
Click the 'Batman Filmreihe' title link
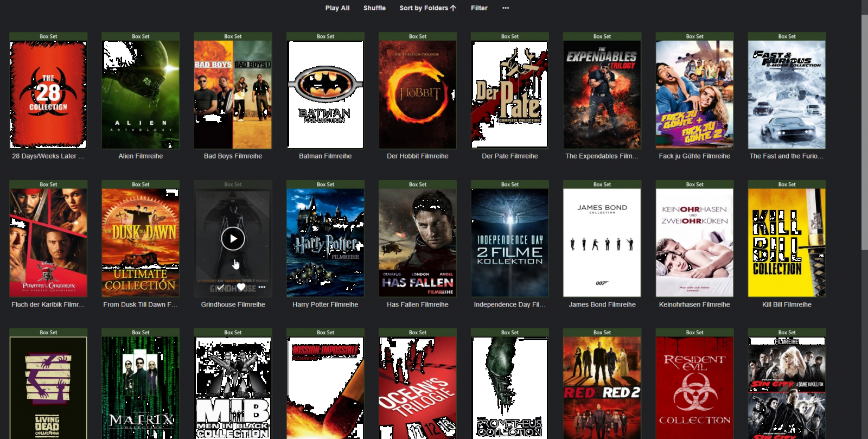point(325,156)
